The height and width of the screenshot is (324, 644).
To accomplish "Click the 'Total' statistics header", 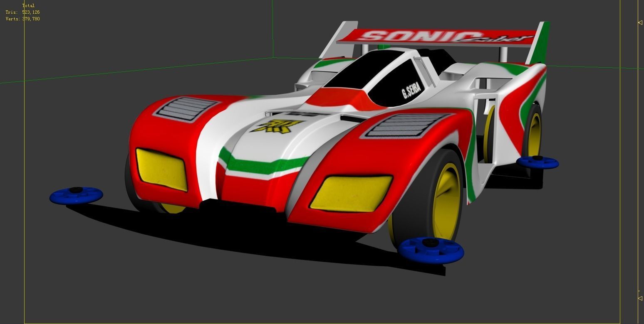I will tap(28, 6).
